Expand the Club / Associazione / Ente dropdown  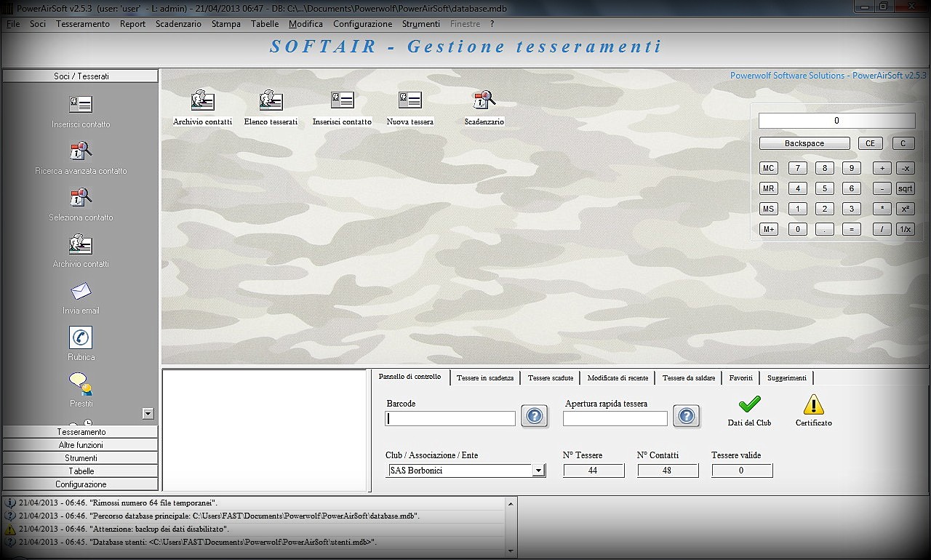(538, 471)
